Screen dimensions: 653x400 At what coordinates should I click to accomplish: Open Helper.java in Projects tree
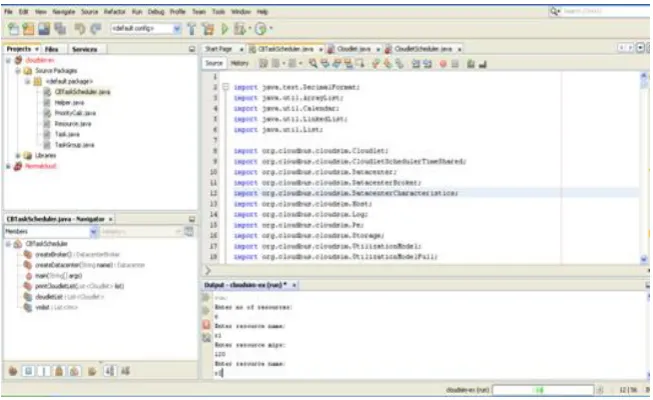click(x=69, y=102)
